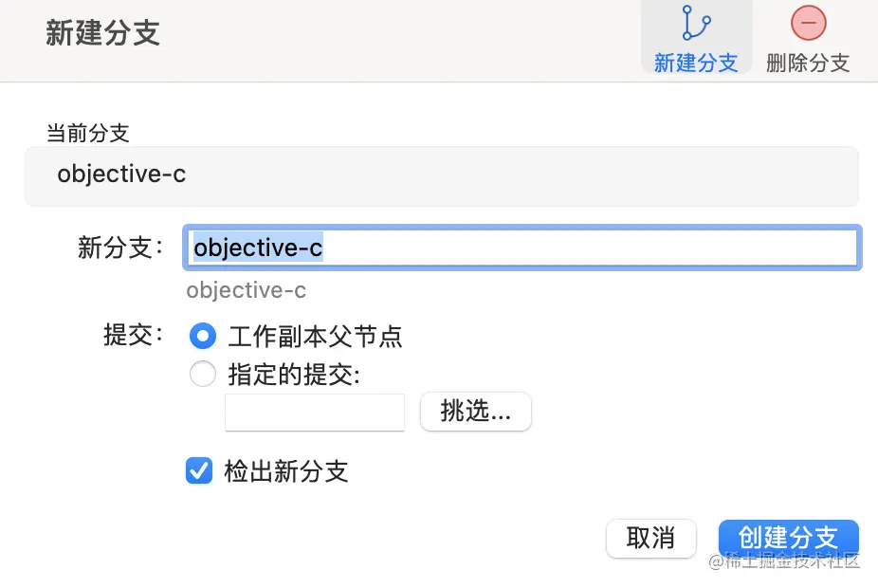
Task: Select the 工作副本父节点 radio button
Action: (203, 336)
